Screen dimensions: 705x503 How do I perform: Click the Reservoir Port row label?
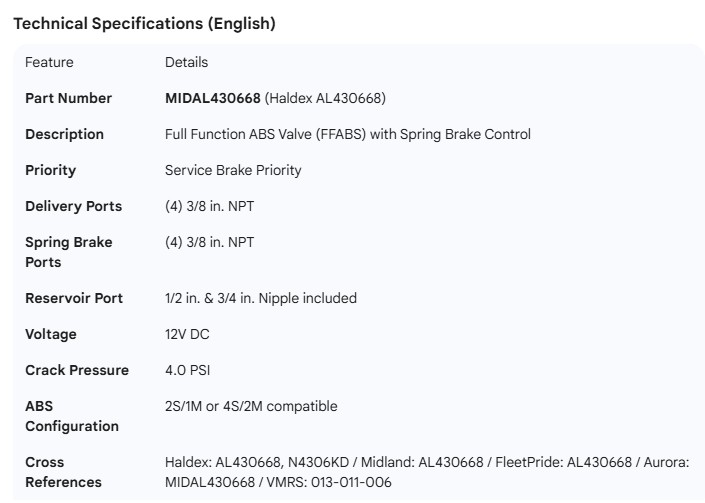click(74, 298)
